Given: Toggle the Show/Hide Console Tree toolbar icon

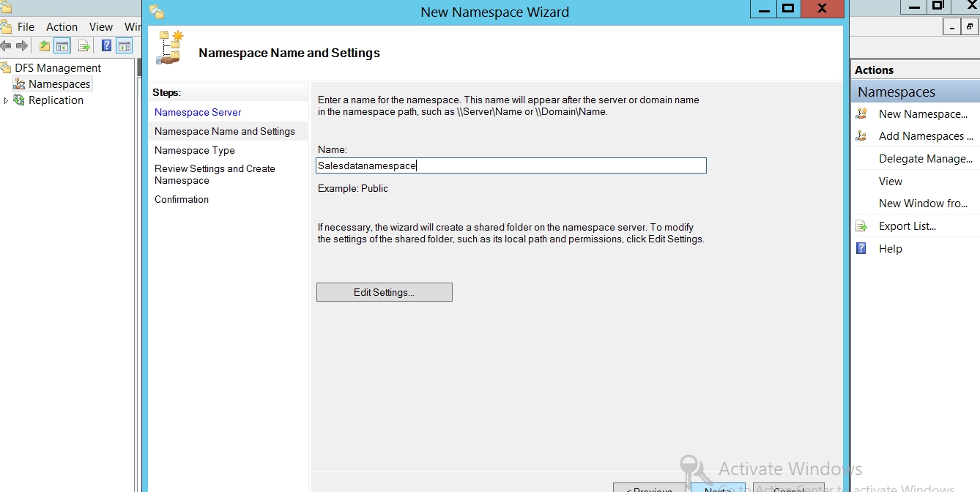Looking at the screenshot, I should pyautogui.click(x=63, y=46).
